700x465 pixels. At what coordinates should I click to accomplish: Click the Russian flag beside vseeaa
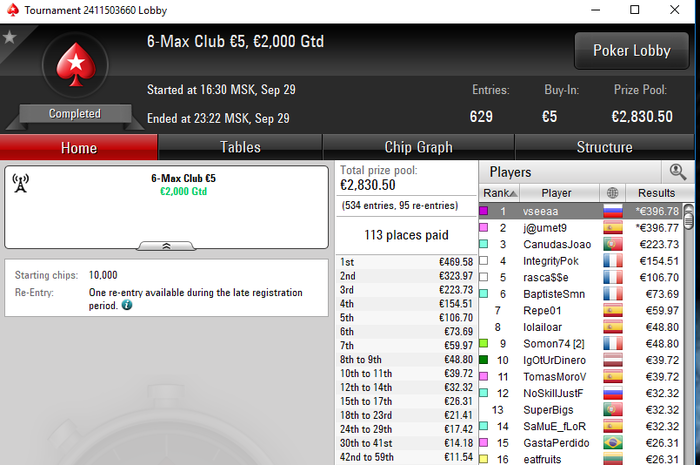pos(612,211)
